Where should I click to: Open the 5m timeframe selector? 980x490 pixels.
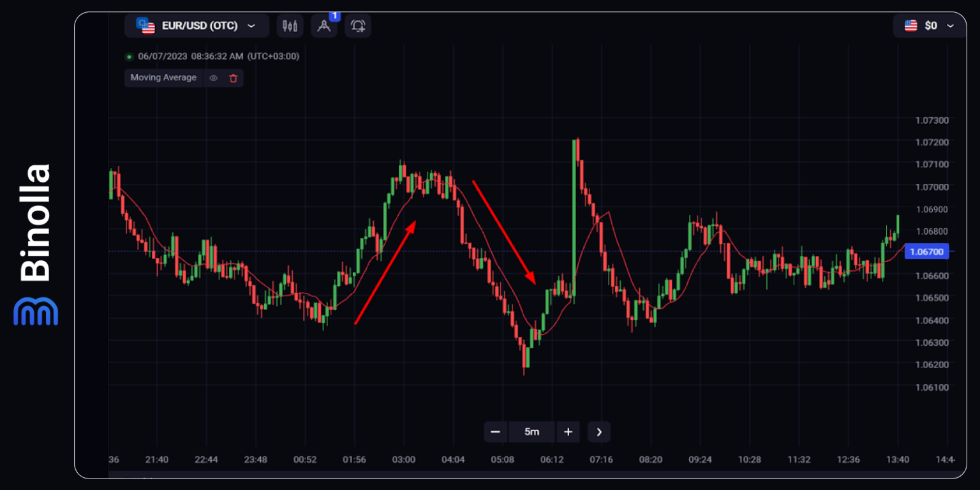point(531,432)
